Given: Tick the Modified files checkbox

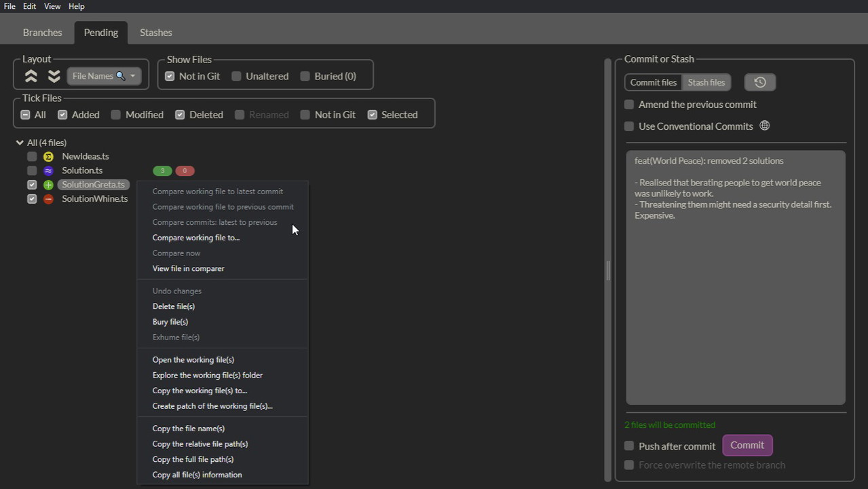Looking at the screenshot, I should (116, 115).
